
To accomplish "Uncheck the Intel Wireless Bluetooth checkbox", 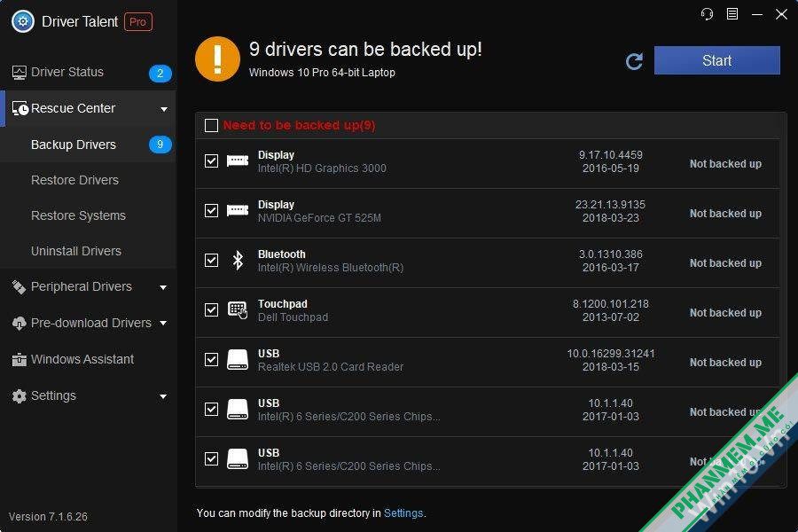I will 211,260.
